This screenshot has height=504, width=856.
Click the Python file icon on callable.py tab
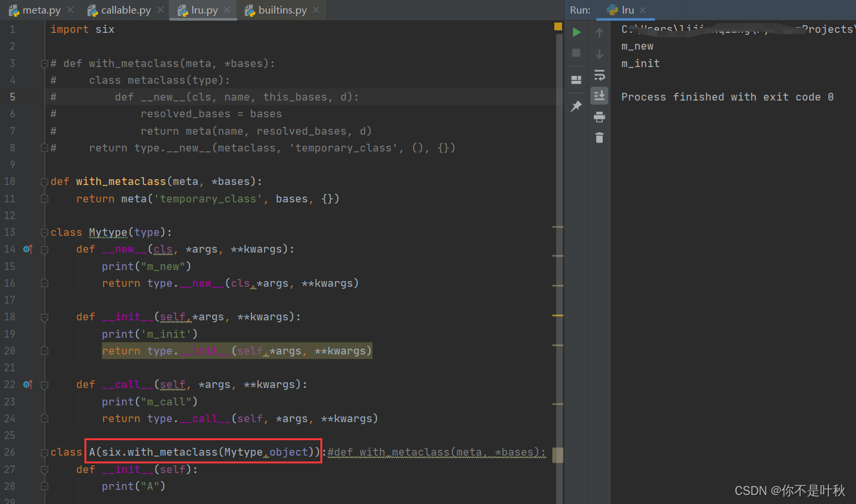point(92,10)
